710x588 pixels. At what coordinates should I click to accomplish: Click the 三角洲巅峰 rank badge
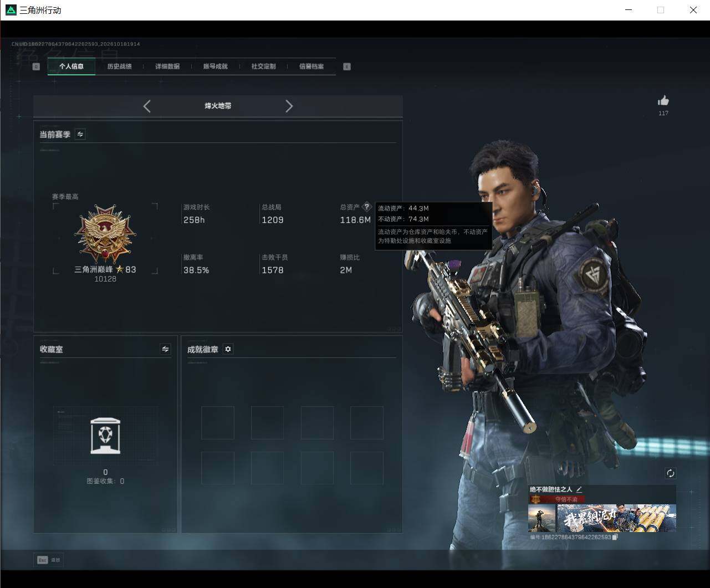click(105, 234)
